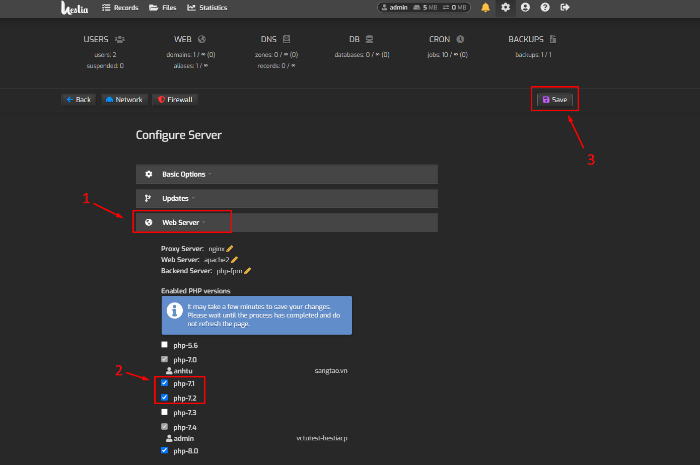700x465 pixels.
Task: Click the 'backups: 1 / 1' count
Action: coord(533,55)
